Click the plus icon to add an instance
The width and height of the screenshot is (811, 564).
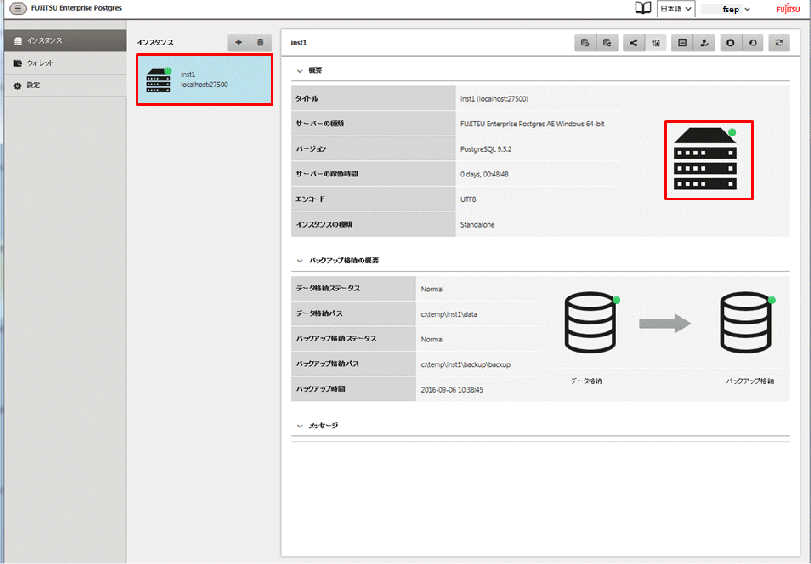click(x=238, y=42)
